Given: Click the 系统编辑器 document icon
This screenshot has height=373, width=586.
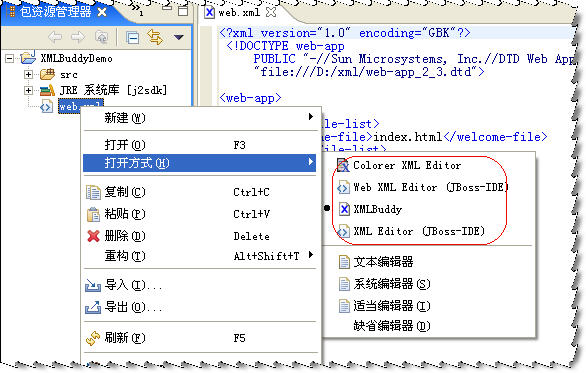Looking at the screenshot, I should 344,284.
